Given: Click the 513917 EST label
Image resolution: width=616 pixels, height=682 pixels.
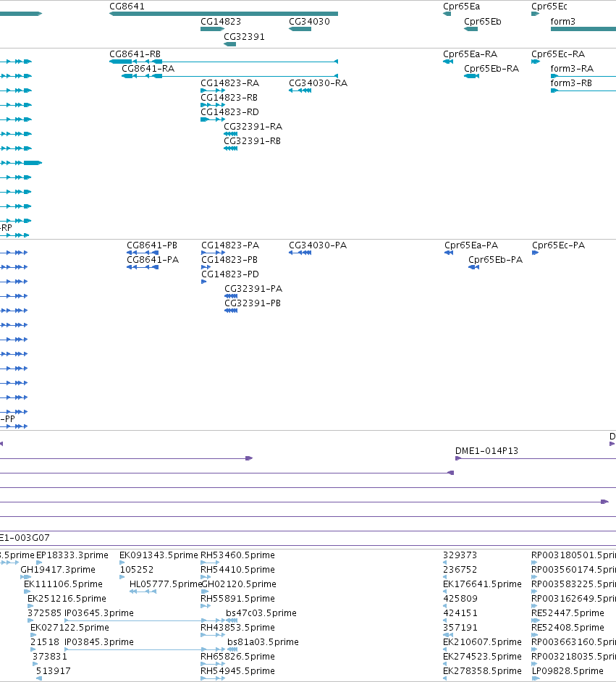Looking at the screenshot, I should (x=53, y=671).
